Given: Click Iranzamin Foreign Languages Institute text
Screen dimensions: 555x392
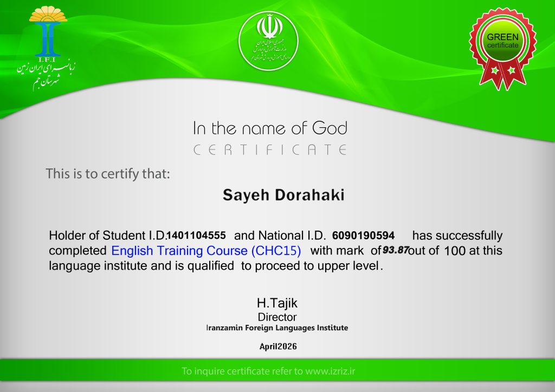Looking at the screenshot, I should pos(277,328).
